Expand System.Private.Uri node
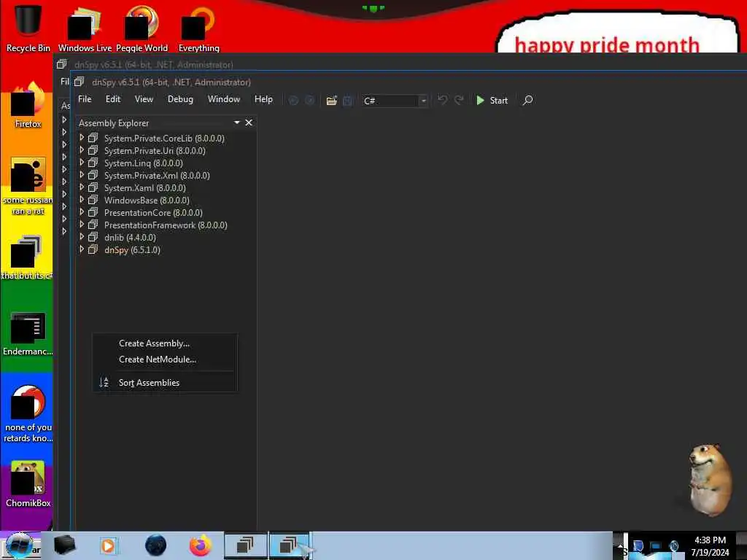747x560 pixels. [82, 150]
